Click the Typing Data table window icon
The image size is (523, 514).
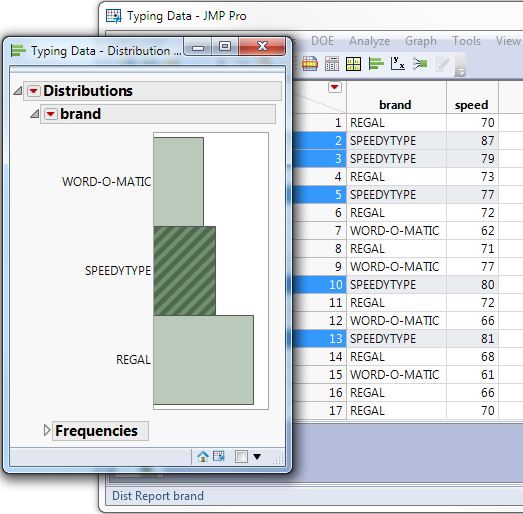(x=113, y=16)
